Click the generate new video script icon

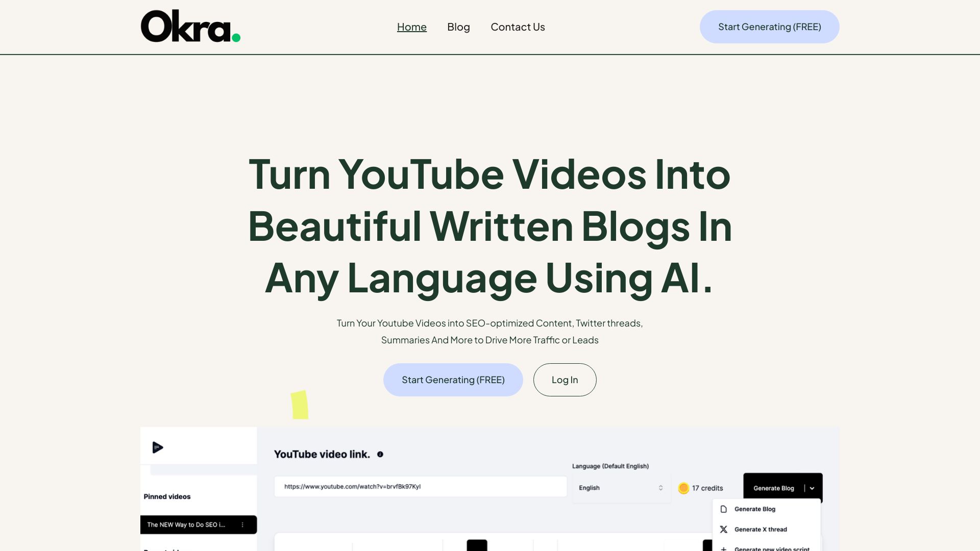point(724,548)
